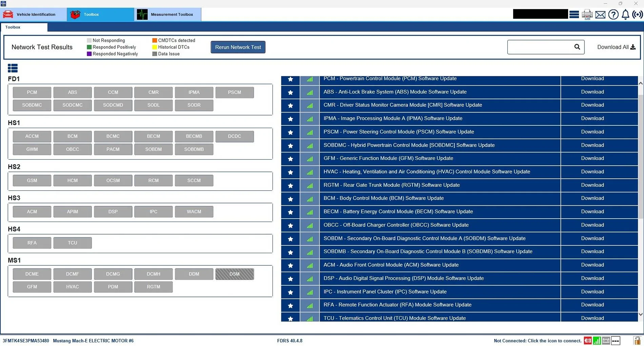Screen dimensions: 644x346
Task: Click the signal icon on the CMR update row
Action: (310, 105)
